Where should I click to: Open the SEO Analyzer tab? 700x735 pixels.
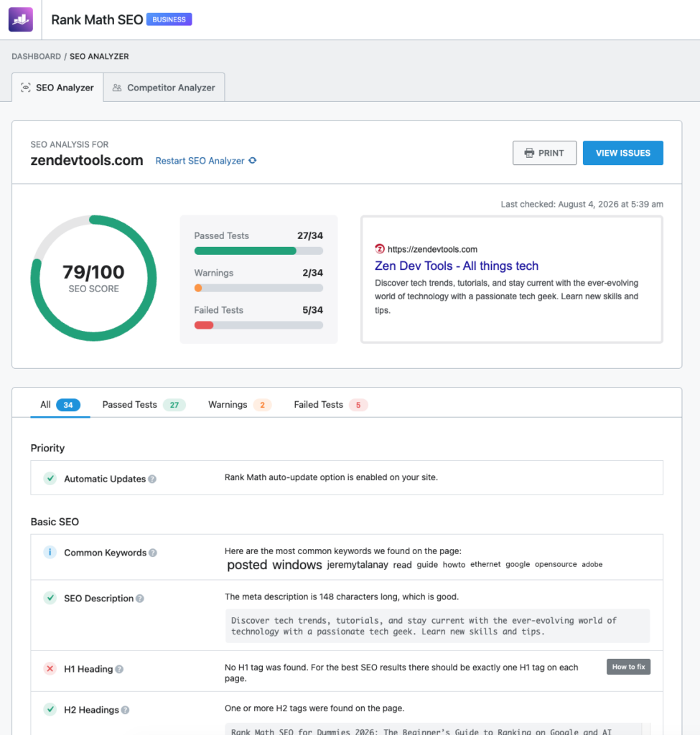pyautogui.click(x=57, y=88)
